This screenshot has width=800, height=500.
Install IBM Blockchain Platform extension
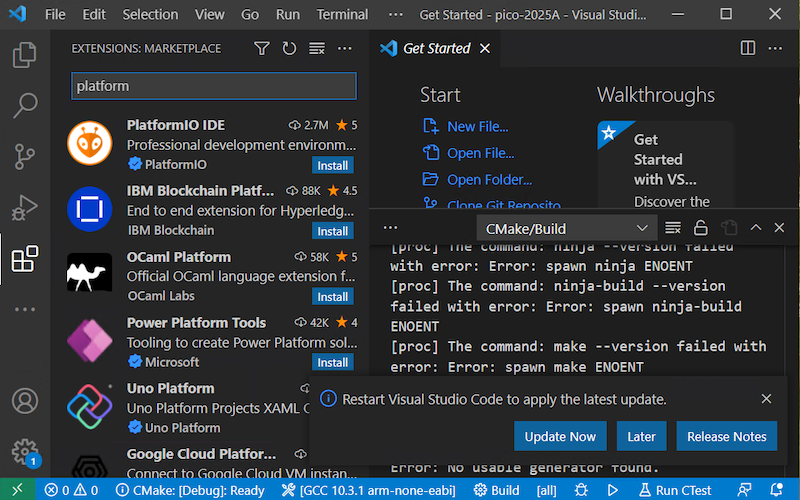[x=333, y=231]
